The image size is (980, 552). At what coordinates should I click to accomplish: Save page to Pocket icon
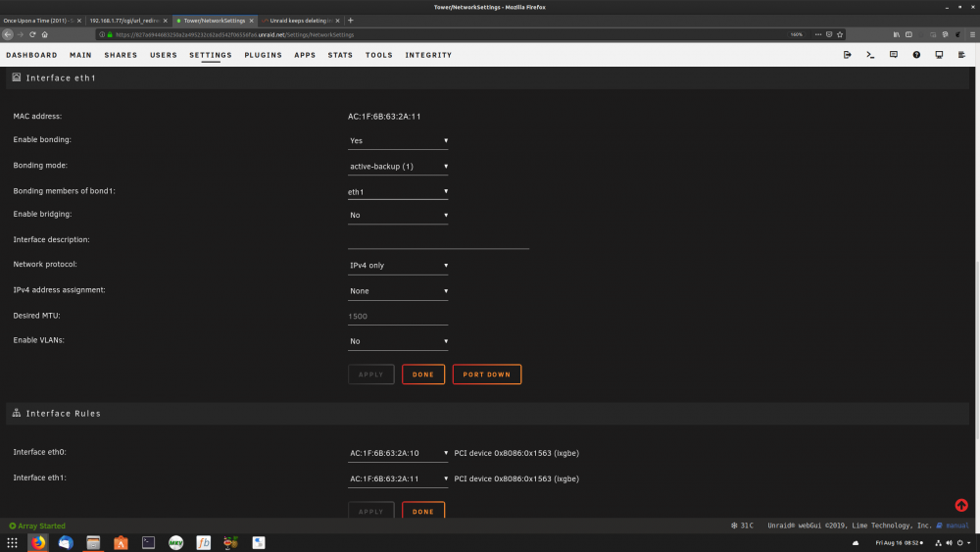(x=829, y=34)
